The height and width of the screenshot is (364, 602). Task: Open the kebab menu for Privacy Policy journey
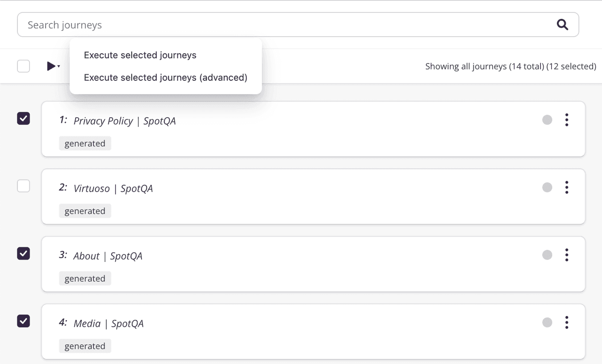coord(567,120)
